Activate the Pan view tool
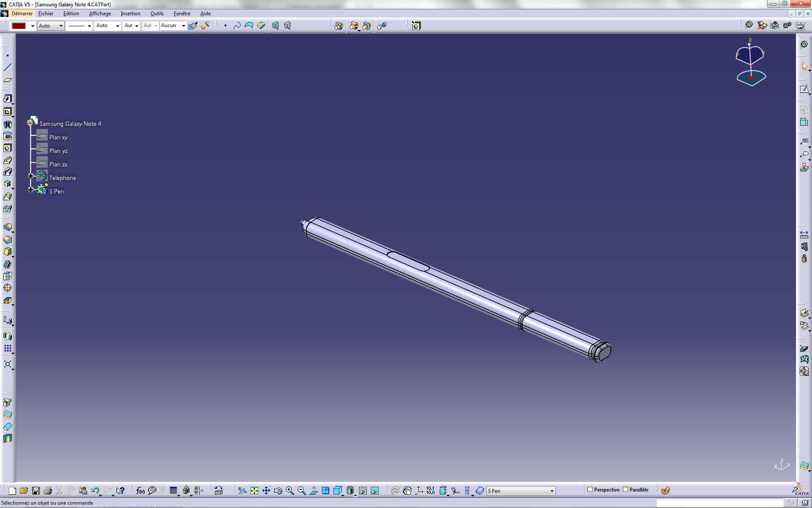812x508 pixels. point(266,491)
